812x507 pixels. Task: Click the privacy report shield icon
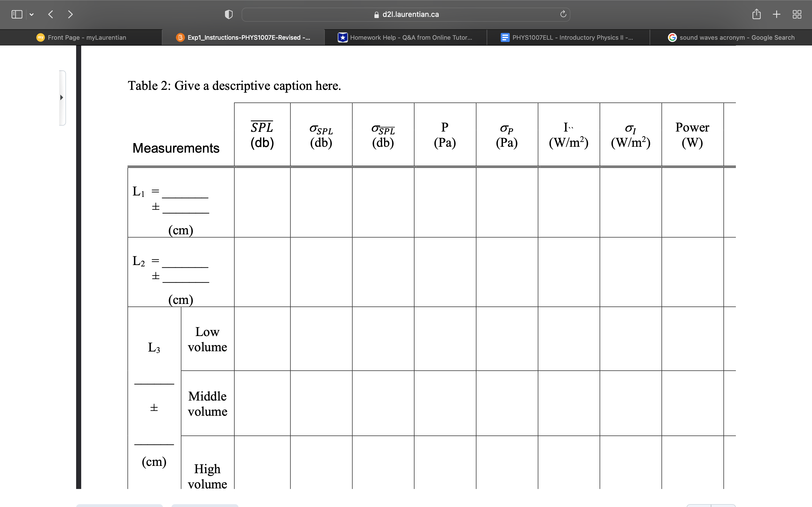tap(228, 14)
